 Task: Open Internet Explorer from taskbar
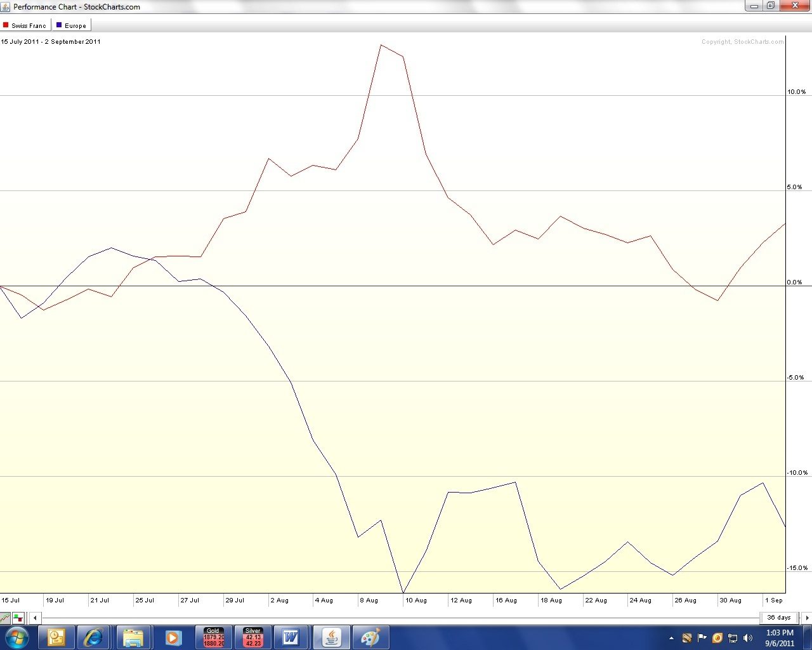pyautogui.click(x=95, y=637)
